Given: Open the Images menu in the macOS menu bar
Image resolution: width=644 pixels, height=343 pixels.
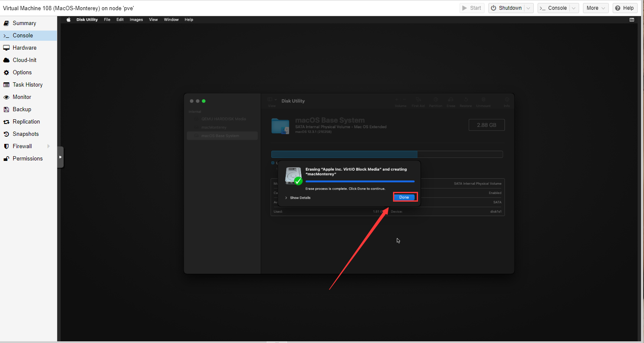Looking at the screenshot, I should [x=136, y=20].
